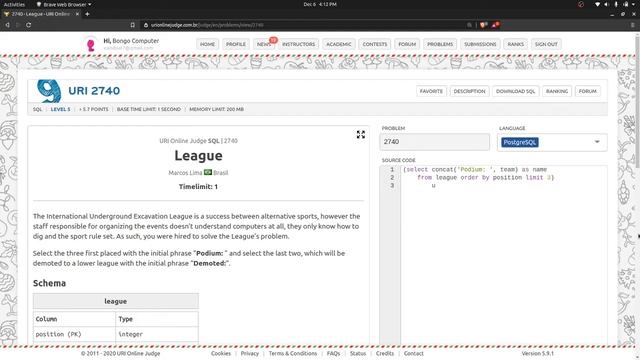Image resolution: width=640 pixels, height=360 pixels.
Task: Open the Contact footer link
Action: 414,353
